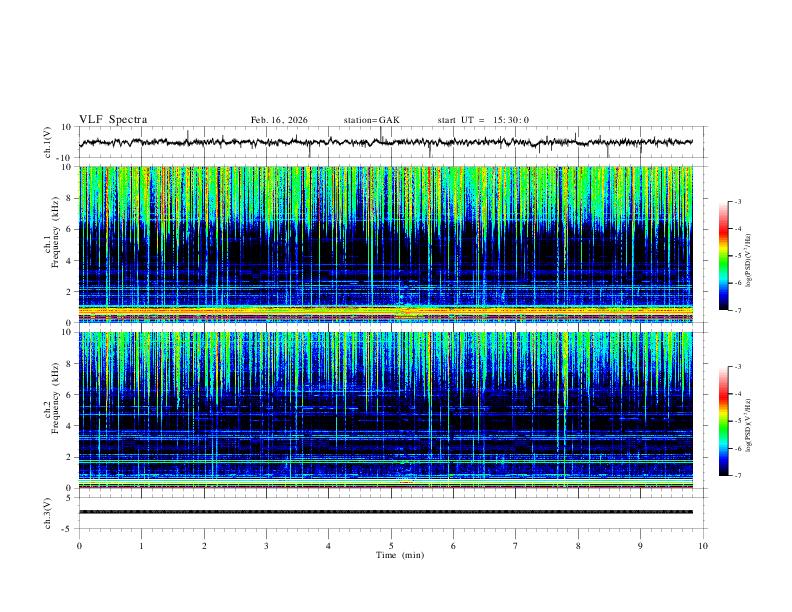The image size is (792, 612).
Task: Click the 'VLF Spectra' title text
Action: pos(113,120)
